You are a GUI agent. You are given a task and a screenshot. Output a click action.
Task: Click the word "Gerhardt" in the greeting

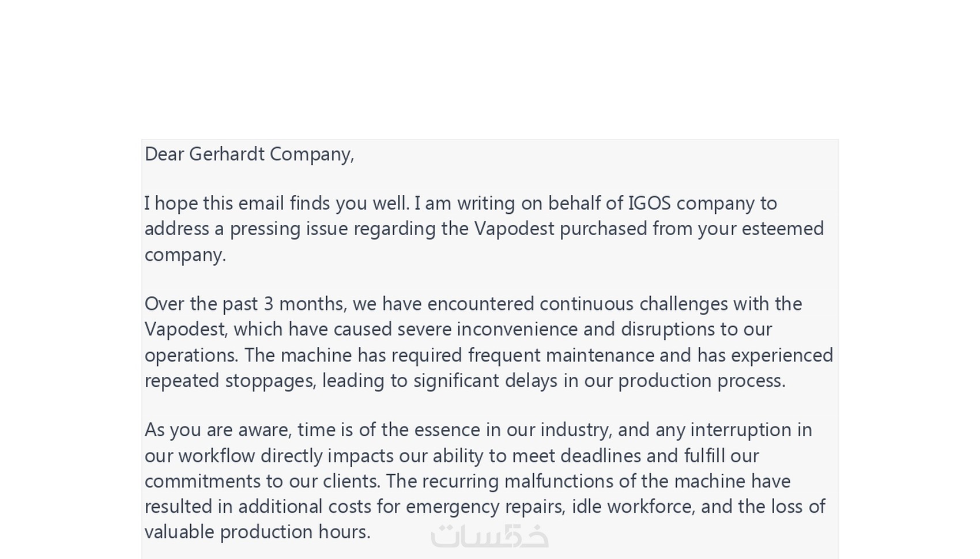pyautogui.click(x=227, y=154)
